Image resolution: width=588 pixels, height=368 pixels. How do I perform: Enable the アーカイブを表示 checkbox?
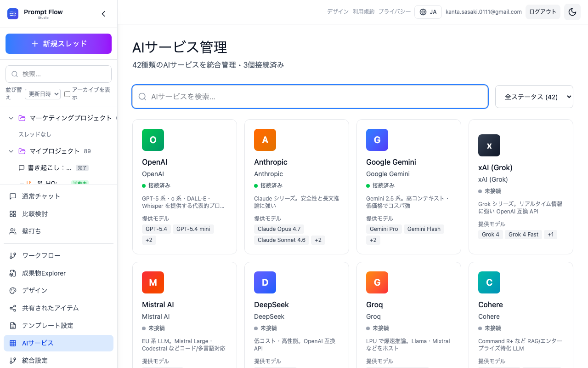[68, 94]
